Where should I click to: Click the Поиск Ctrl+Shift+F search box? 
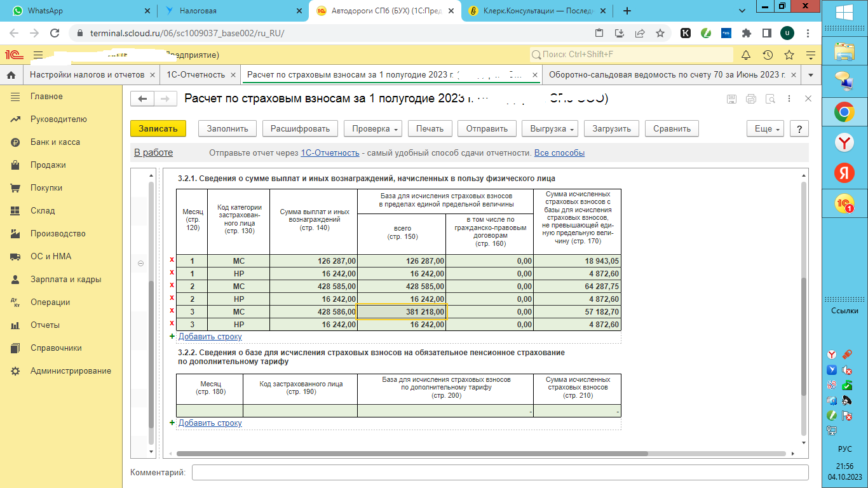[x=632, y=55]
